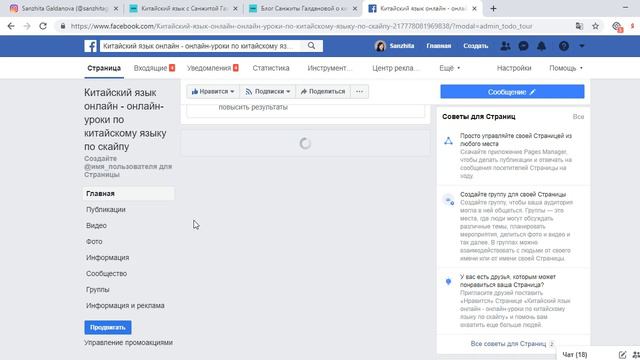Select Сообщество in left sidebar
The image size is (640, 360).
106,273
